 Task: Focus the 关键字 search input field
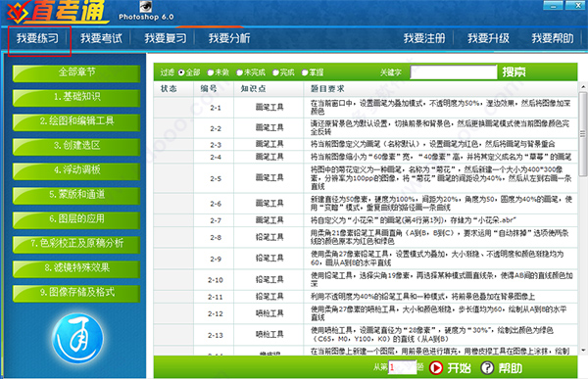(x=454, y=71)
